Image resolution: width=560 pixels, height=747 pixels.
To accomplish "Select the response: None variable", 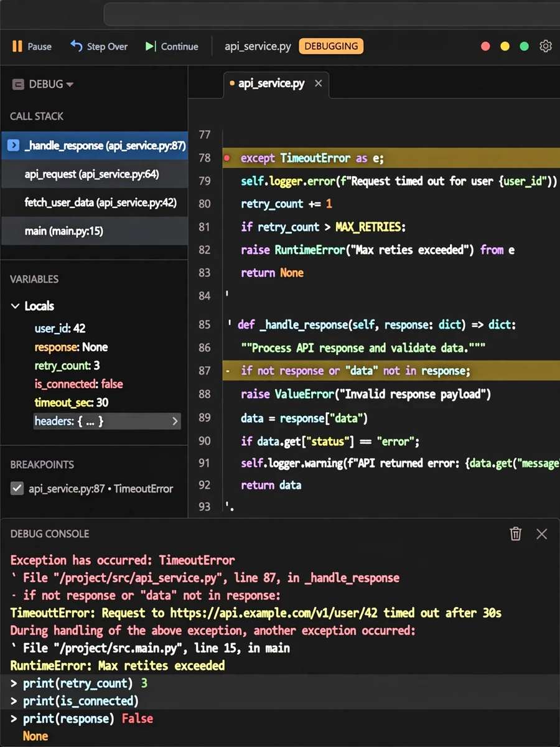I will pyautogui.click(x=71, y=347).
